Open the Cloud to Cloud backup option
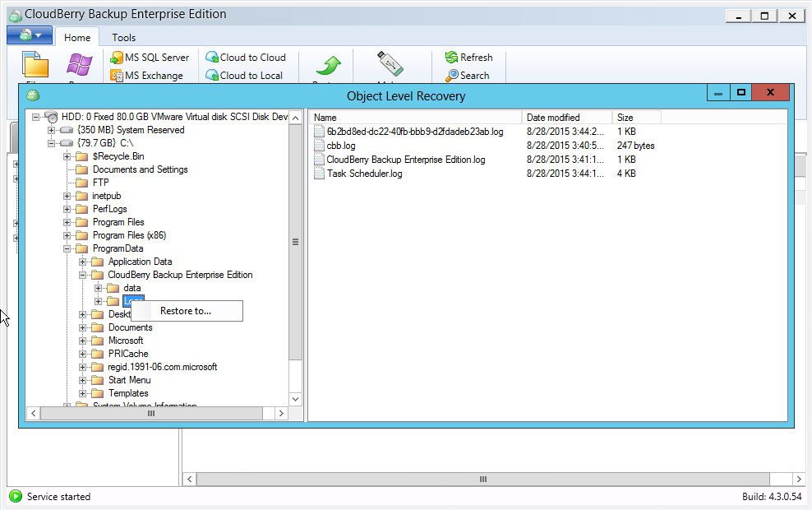This screenshot has width=812, height=510. pyautogui.click(x=248, y=58)
